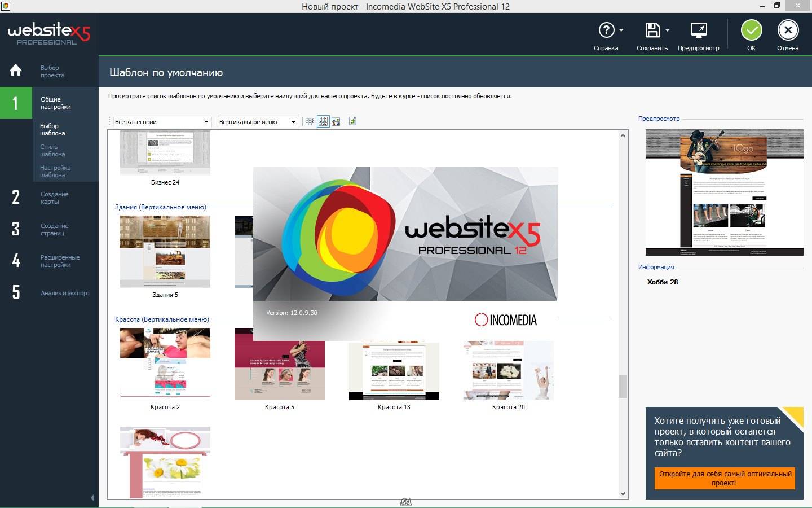Open the Вертикальное меню dropdown
Image resolution: width=812 pixels, height=508 pixels.
(258, 121)
